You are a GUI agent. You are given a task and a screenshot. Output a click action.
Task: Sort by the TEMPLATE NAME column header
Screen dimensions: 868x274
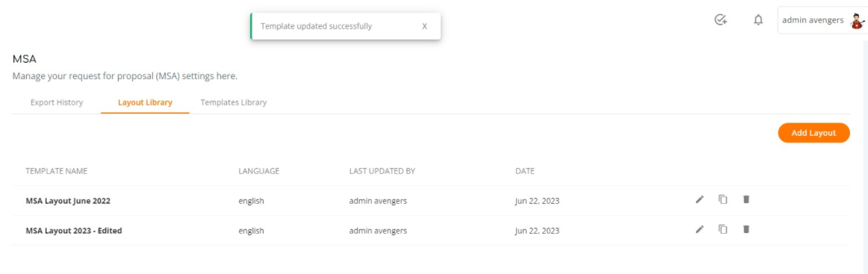[x=57, y=171]
